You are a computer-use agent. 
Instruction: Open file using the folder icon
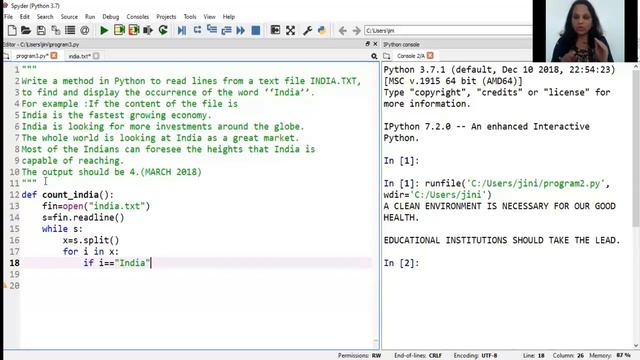[26, 30]
